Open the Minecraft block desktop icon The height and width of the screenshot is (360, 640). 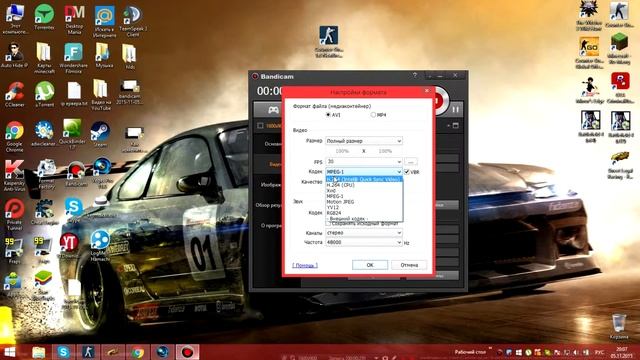[x=619, y=48]
